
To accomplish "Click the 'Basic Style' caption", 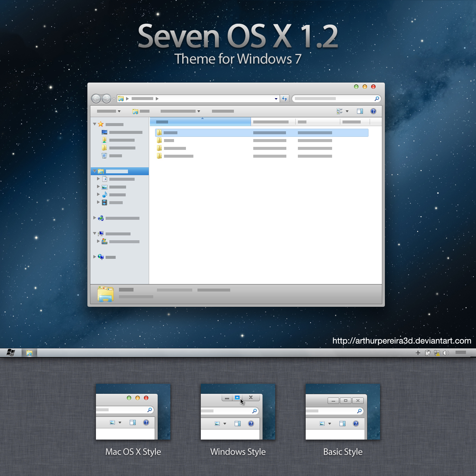I will point(343,452).
